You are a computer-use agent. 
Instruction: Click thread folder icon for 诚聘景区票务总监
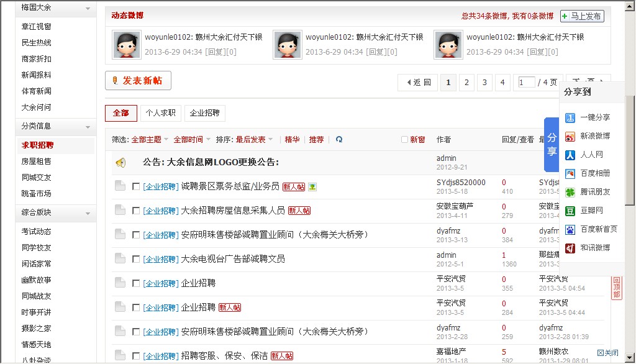click(120, 186)
